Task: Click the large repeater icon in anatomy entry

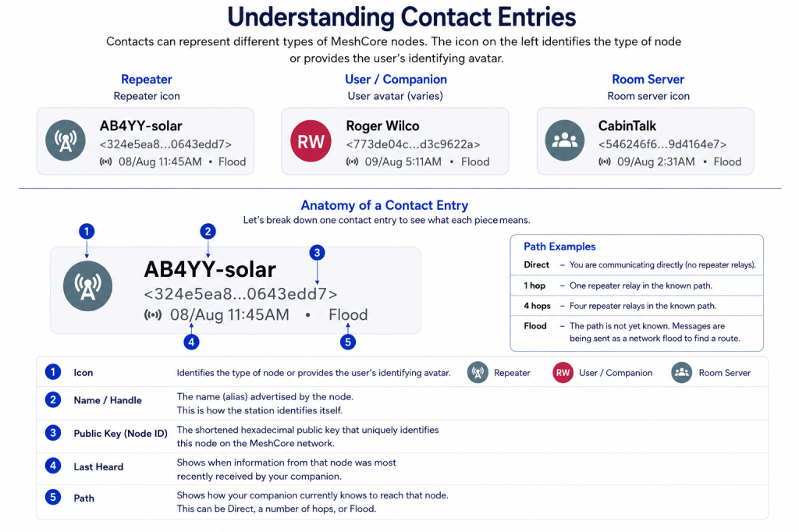Action: point(87,286)
